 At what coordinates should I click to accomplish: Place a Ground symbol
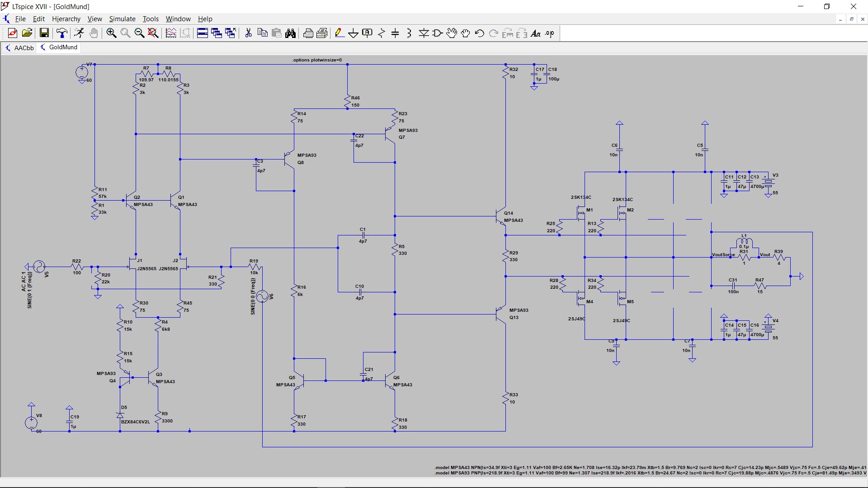click(x=354, y=33)
